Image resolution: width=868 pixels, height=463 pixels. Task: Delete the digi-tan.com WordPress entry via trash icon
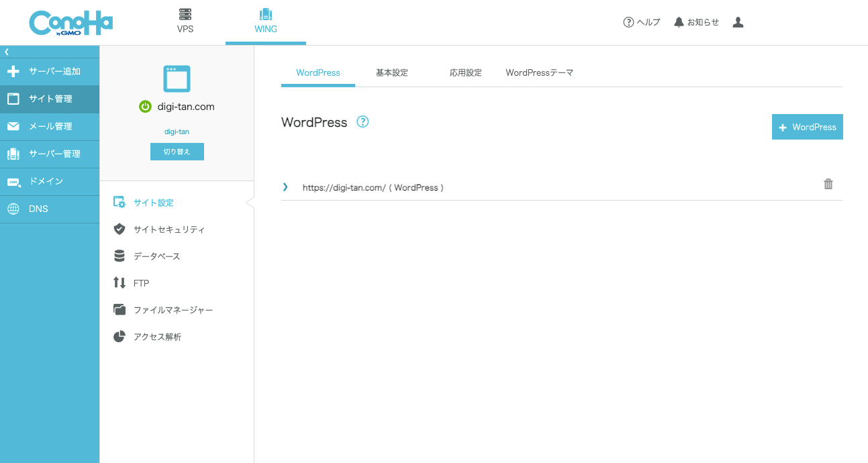click(828, 185)
